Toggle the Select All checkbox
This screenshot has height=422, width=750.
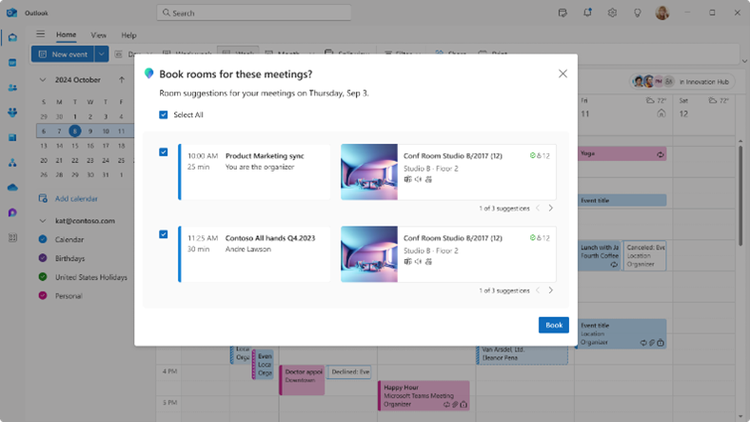click(164, 115)
